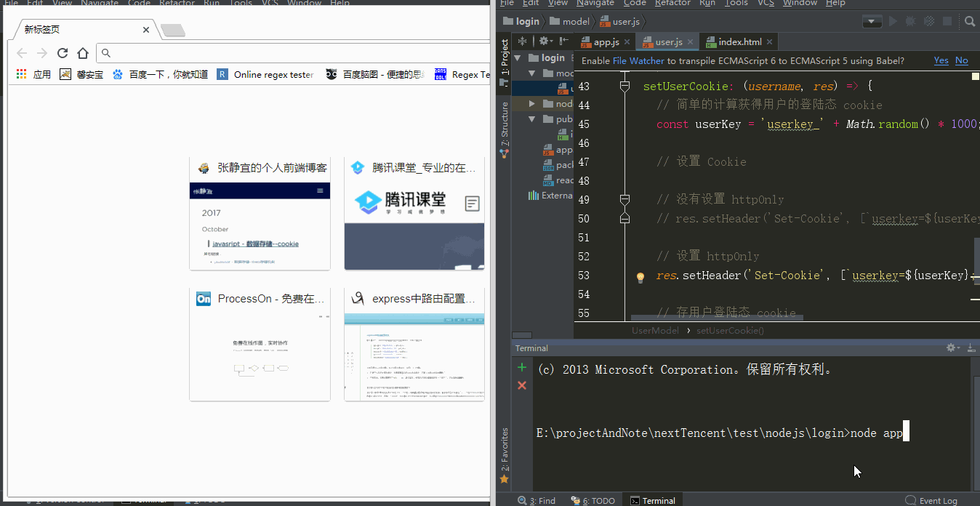The image size is (980, 506).
Task: Click the Search Everywhere magnifier icon
Action: (969, 22)
